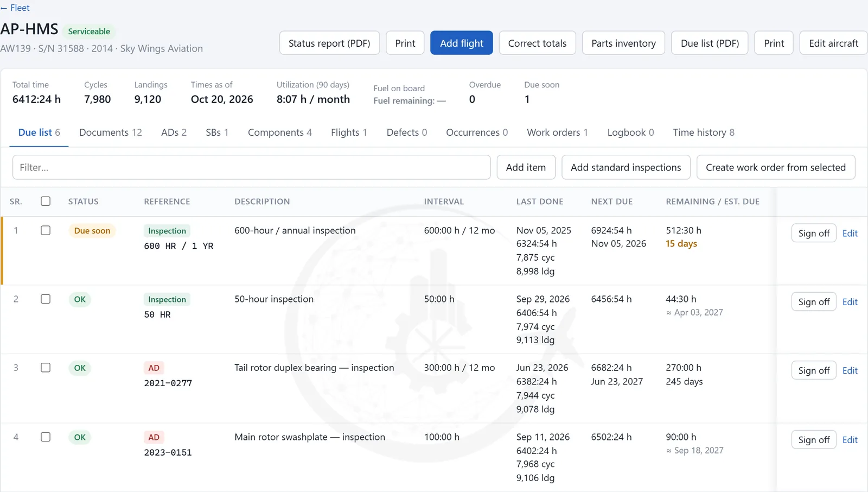The image size is (868, 492).
Task: Open Correct totals
Action: coord(537,43)
